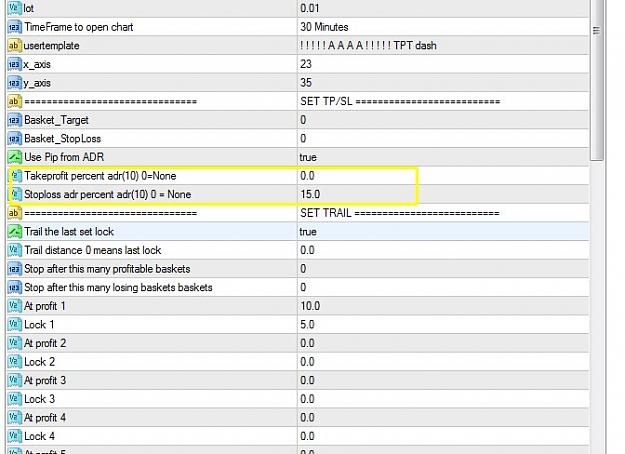Viewport: 625px width, 454px height.
Task: Click the integer icon beside Stop after losing baskets
Action: [x=14, y=287]
